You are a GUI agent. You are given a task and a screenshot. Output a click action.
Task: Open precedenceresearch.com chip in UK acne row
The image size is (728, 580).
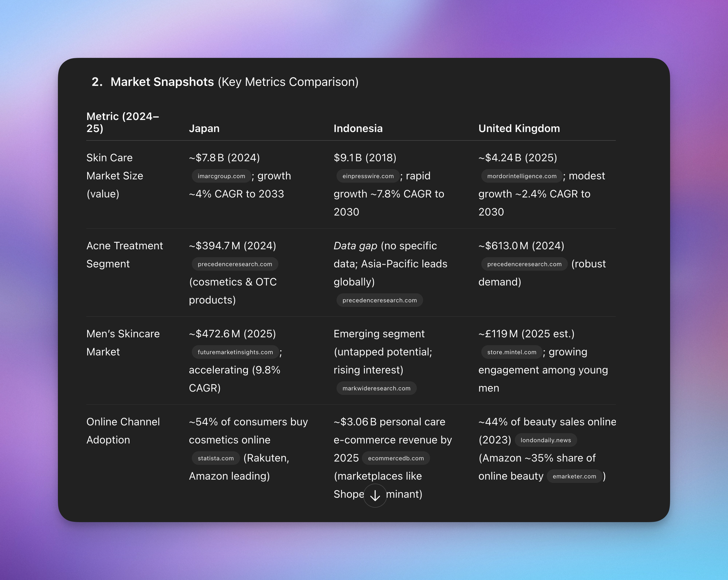pyautogui.click(x=524, y=264)
